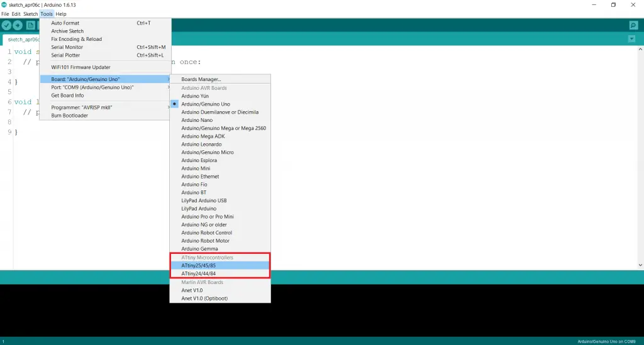Select LilyPad Arduino USB board
The width and height of the screenshot is (644, 345).
220,200
